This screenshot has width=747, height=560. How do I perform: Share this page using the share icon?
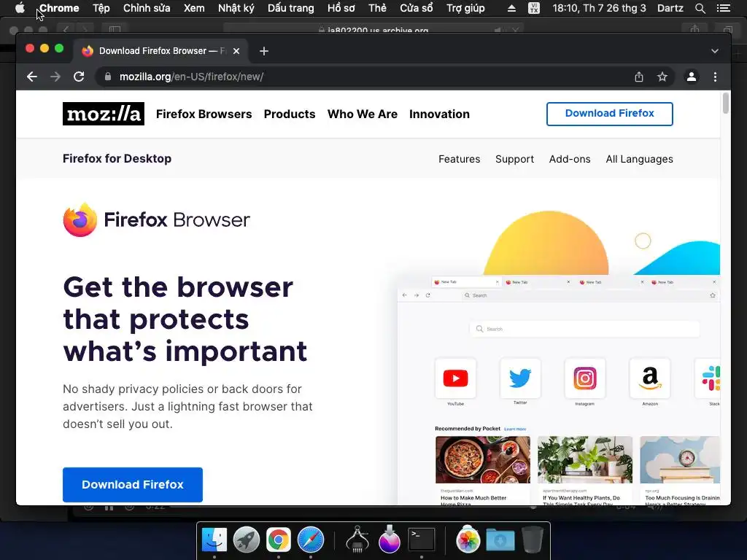click(639, 77)
